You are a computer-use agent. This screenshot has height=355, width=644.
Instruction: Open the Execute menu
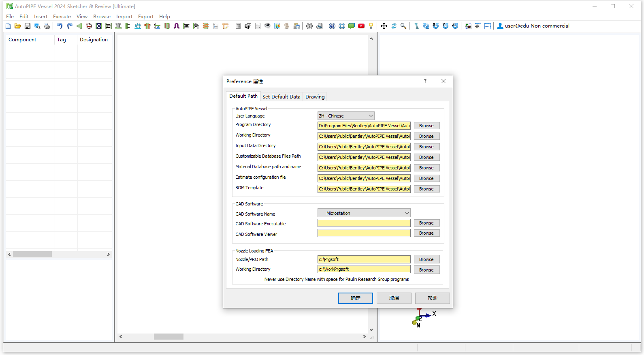pos(62,17)
